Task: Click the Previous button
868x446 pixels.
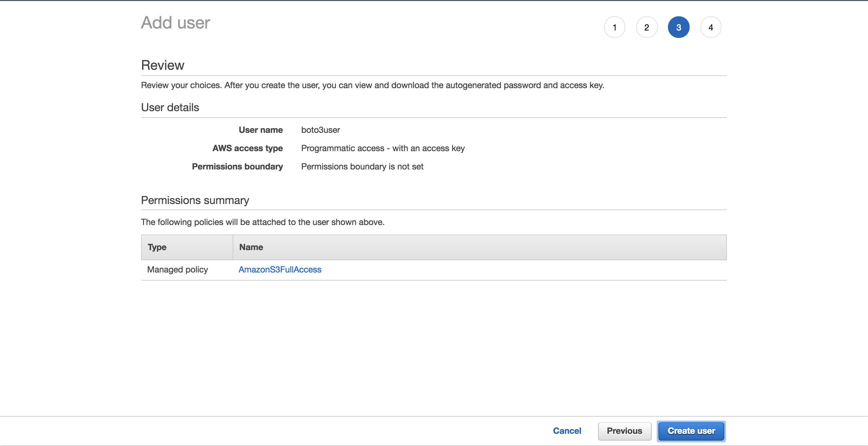Action: pyautogui.click(x=625, y=431)
